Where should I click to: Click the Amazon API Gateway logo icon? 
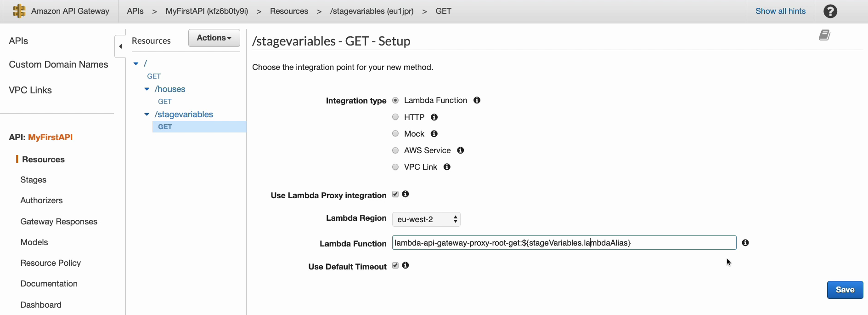[x=19, y=11]
